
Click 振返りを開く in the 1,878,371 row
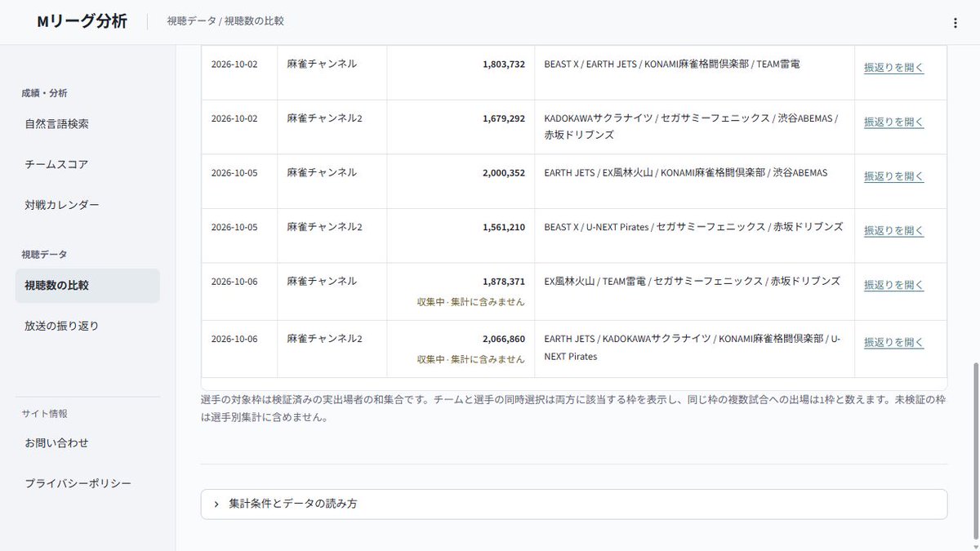[894, 285]
